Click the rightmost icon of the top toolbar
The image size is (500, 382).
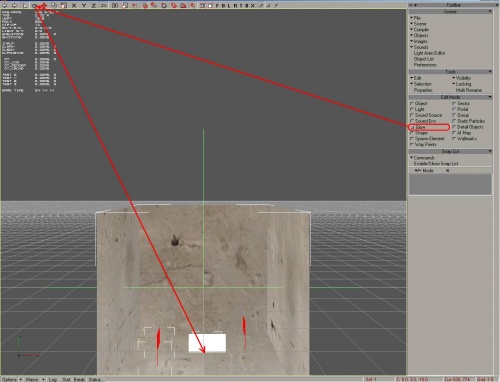point(276,5)
